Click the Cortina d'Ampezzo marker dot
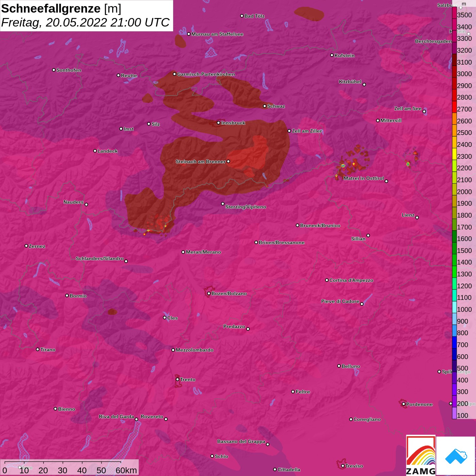476x476 pixels. tap(327, 280)
